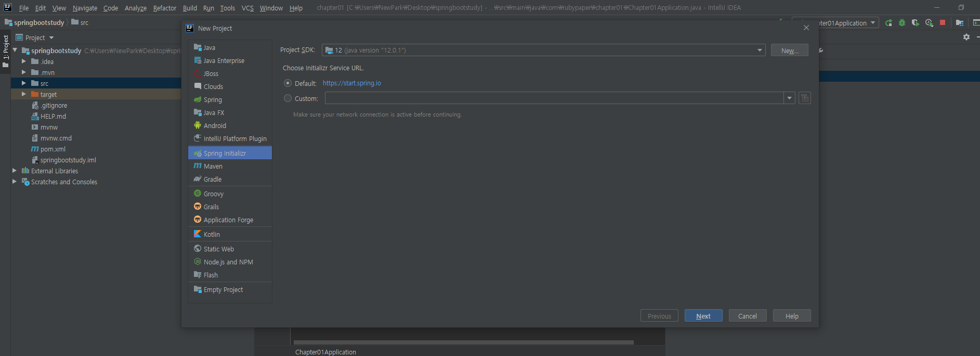Select Flash project type

[230, 275]
